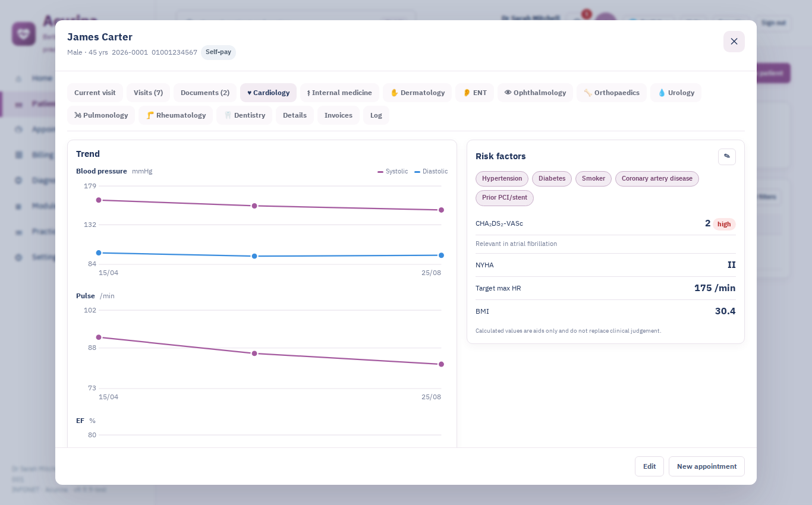Switch to the Pulmonology tab
This screenshot has width=812, height=505.
click(x=101, y=115)
